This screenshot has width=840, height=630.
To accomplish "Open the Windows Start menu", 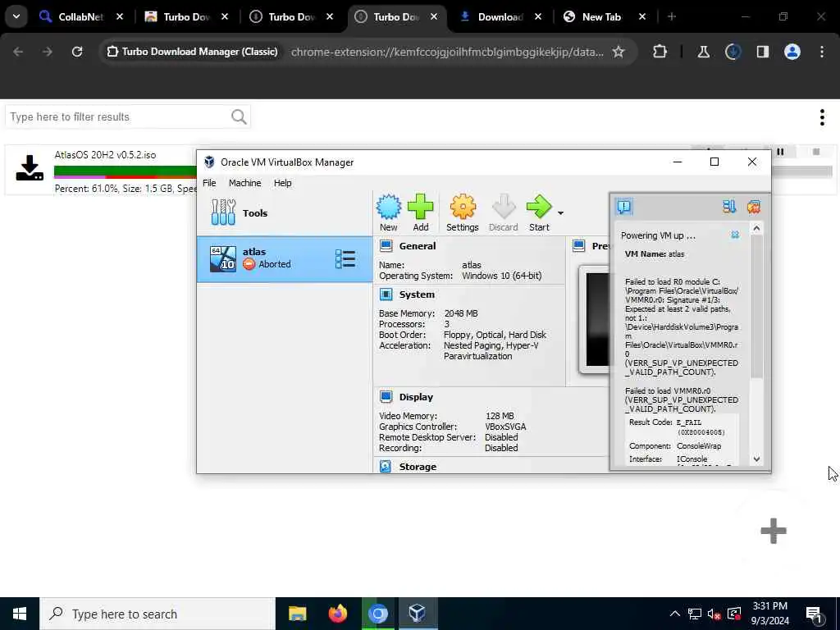I will coord(20,614).
